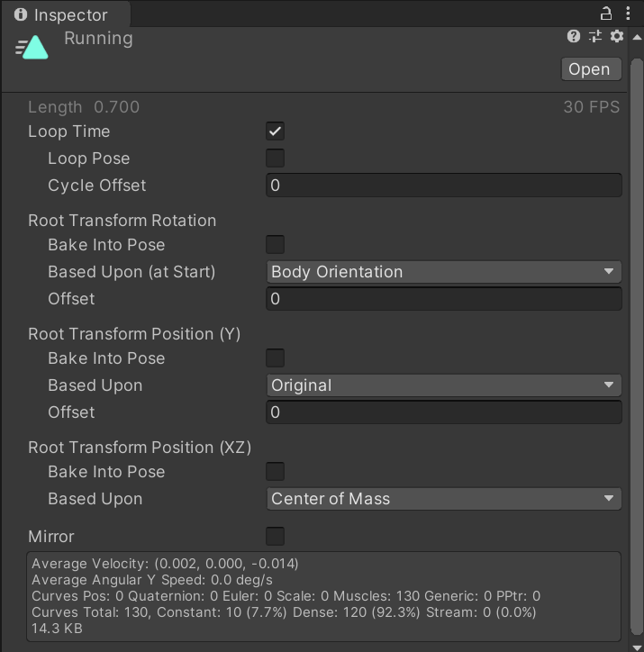Click the Root Transform Rotation heading
The width and height of the screenshot is (644, 652).
tap(122, 221)
